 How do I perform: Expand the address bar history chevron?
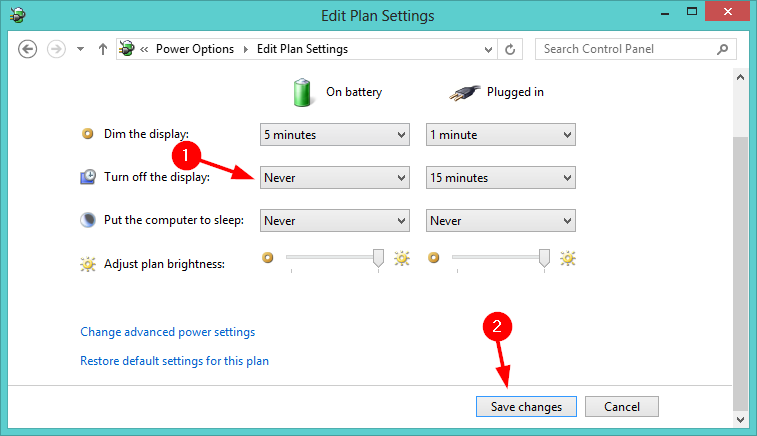click(x=489, y=49)
